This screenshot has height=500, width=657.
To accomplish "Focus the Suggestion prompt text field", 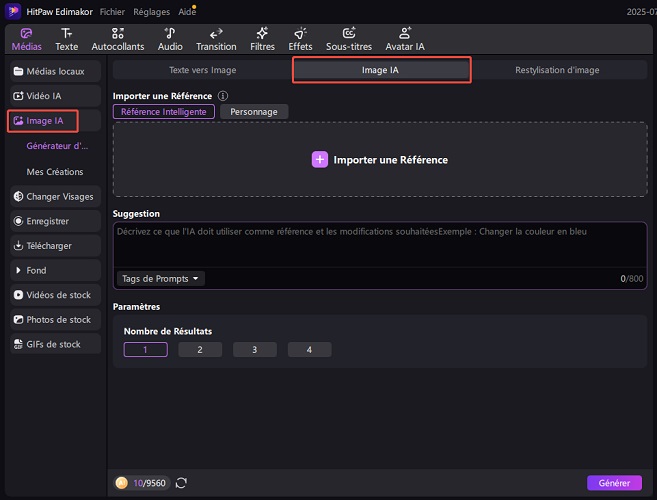I will [x=380, y=245].
